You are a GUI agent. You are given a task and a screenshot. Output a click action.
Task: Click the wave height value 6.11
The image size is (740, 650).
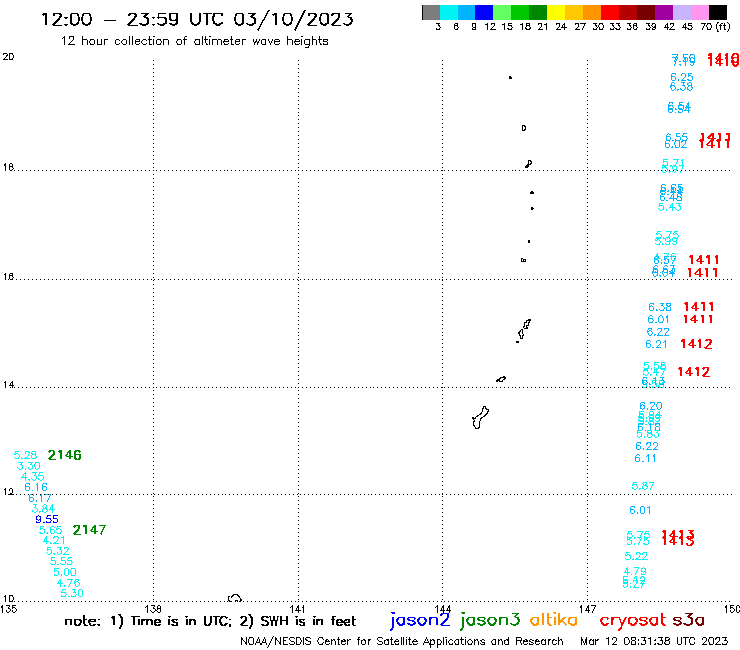pos(645,458)
